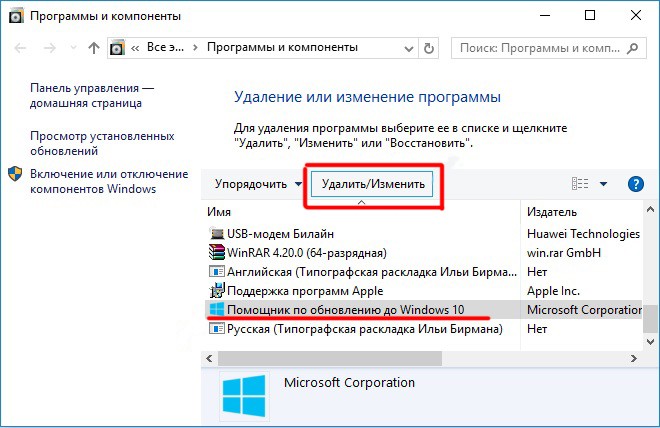This screenshot has width=660, height=428.
Task: Open recent locations dropdown near navigation arrows
Action: [x=73, y=48]
